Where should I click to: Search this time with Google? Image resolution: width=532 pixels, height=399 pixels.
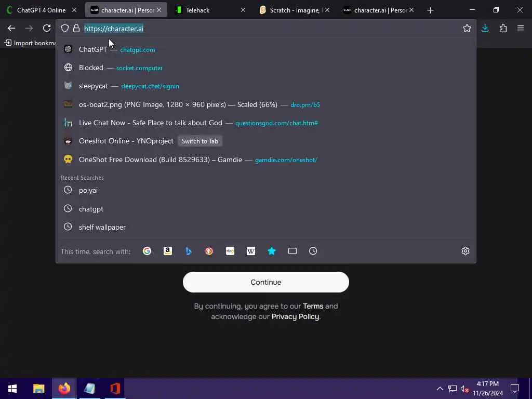pyautogui.click(x=147, y=251)
